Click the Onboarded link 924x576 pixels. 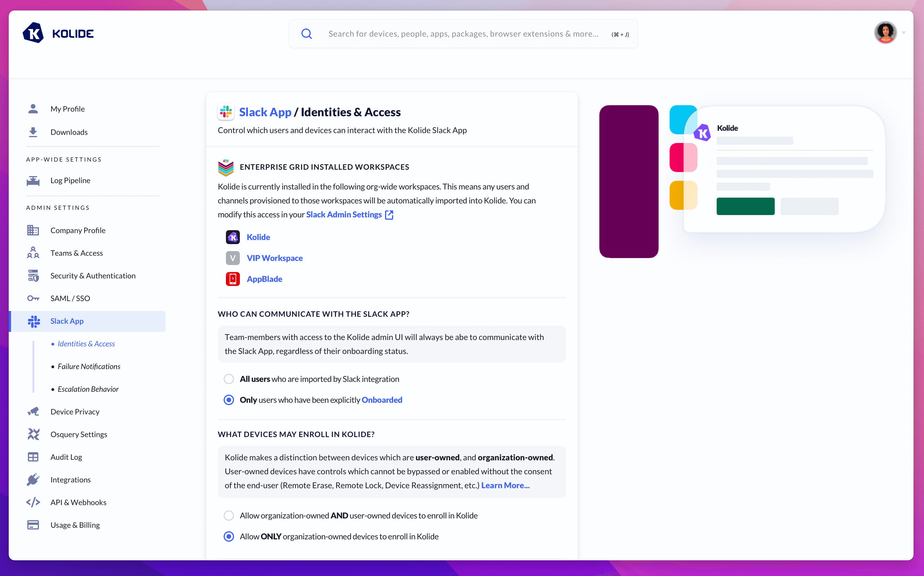pyautogui.click(x=382, y=400)
